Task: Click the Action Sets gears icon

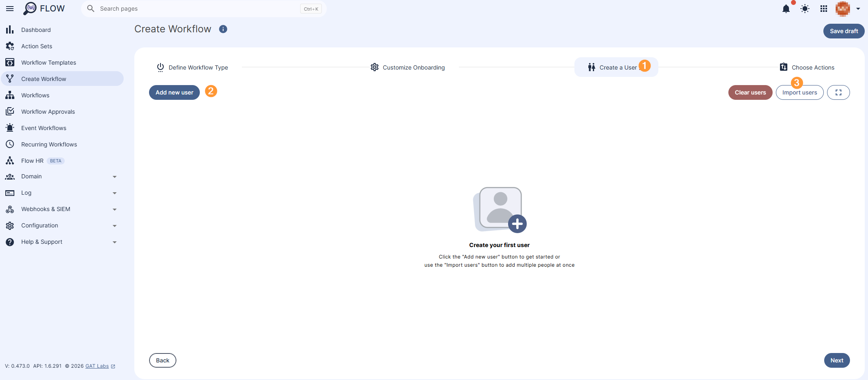Action: pos(10,46)
